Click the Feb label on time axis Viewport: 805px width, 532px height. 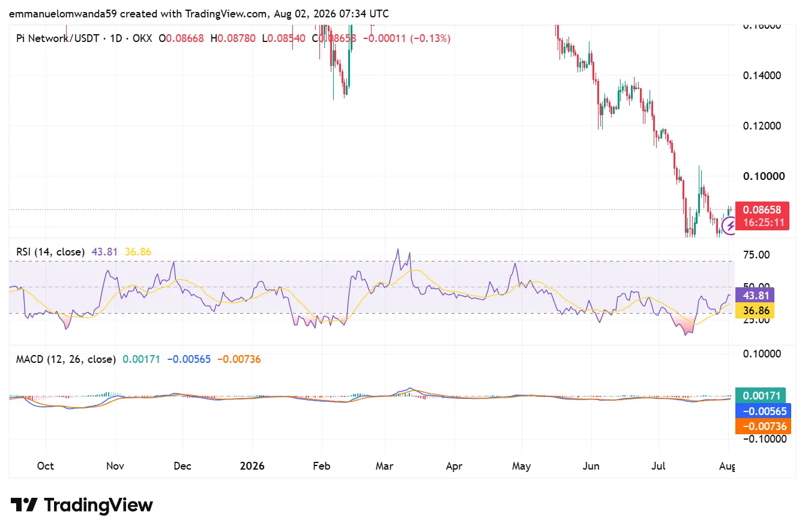point(322,466)
